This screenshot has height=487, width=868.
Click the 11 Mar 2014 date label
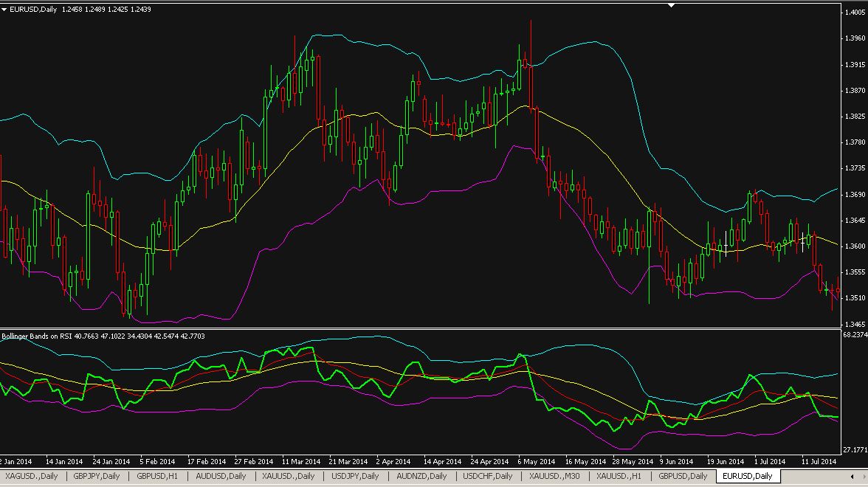coord(301,462)
